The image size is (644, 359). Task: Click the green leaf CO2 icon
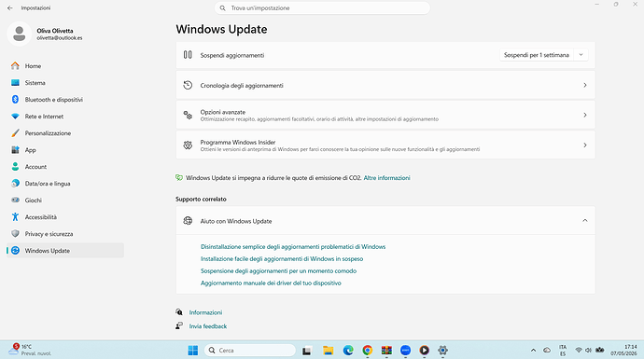[x=179, y=178]
